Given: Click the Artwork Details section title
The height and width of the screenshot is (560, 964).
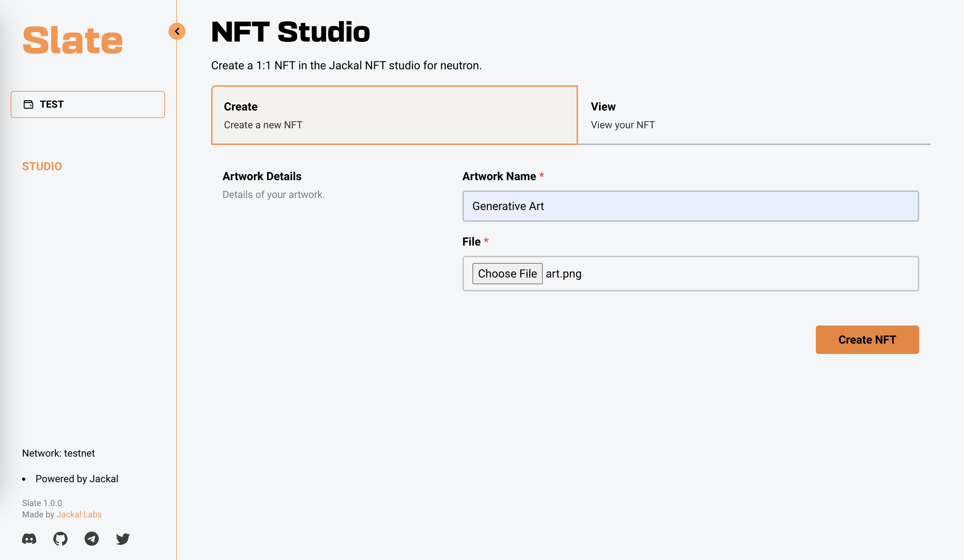Looking at the screenshot, I should click(x=262, y=176).
